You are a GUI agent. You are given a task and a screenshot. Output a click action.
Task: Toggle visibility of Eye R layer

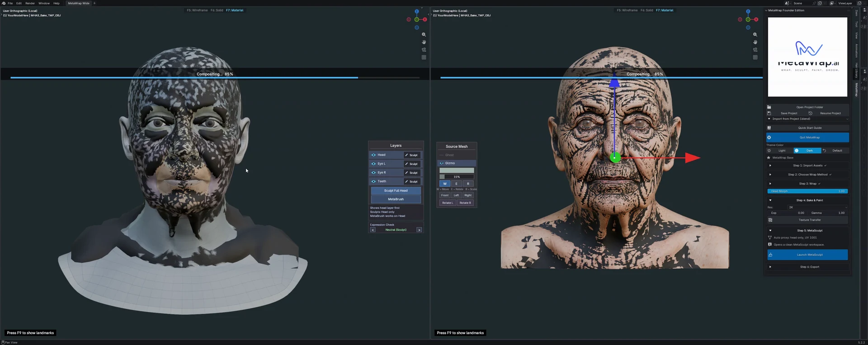pos(373,172)
